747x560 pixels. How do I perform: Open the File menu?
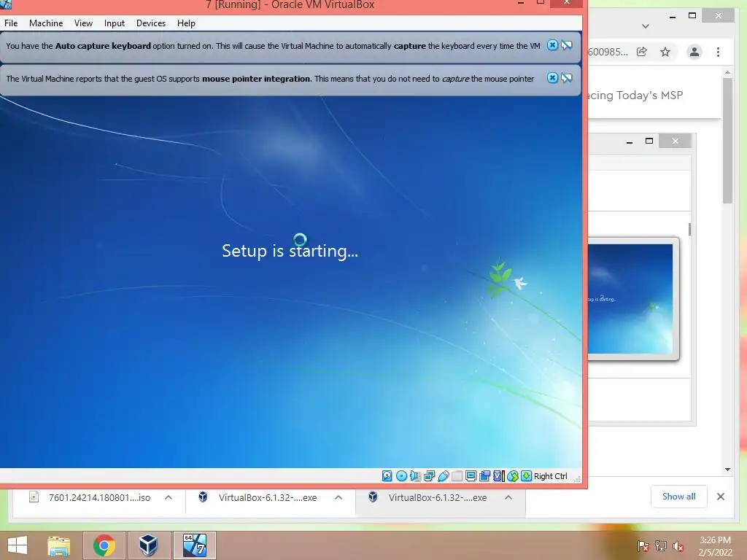pyautogui.click(x=11, y=23)
